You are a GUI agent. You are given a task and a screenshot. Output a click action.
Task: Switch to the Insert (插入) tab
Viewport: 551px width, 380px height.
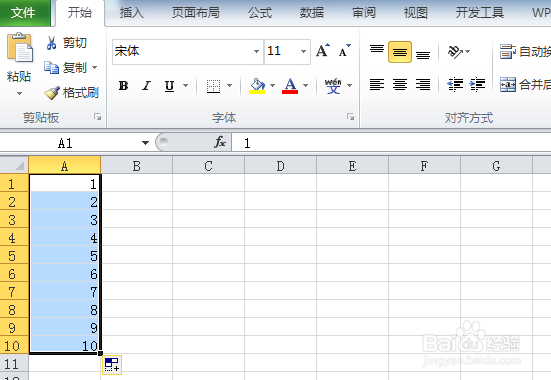pos(132,13)
